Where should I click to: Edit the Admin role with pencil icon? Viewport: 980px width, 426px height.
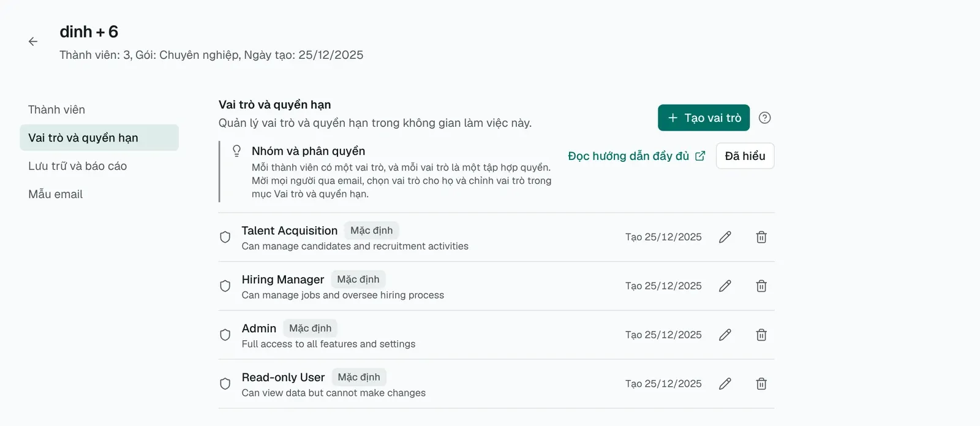coord(725,335)
